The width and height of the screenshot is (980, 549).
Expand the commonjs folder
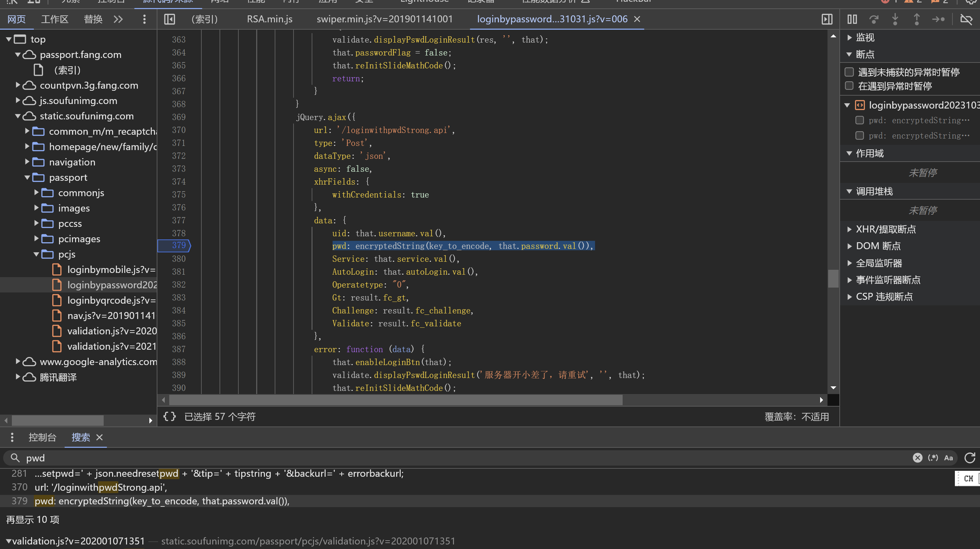point(37,193)
